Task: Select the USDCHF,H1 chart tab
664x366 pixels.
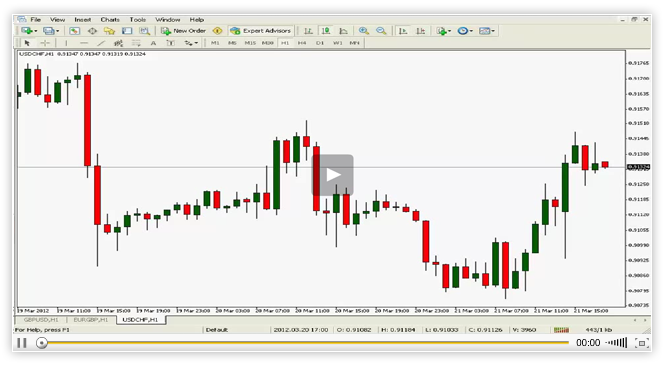Action: pos(141,320)
